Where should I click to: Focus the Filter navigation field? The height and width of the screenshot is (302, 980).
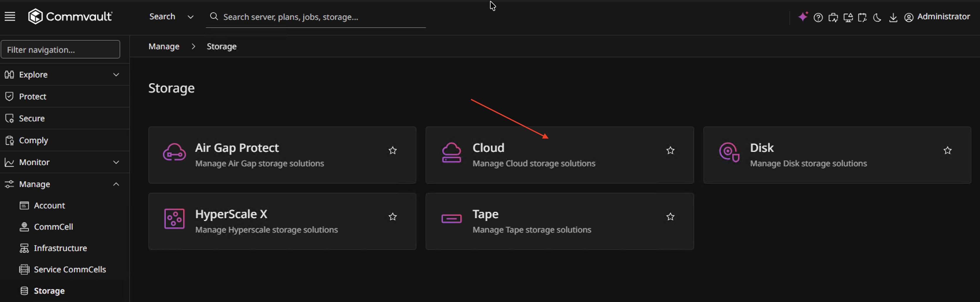point(60,49)
